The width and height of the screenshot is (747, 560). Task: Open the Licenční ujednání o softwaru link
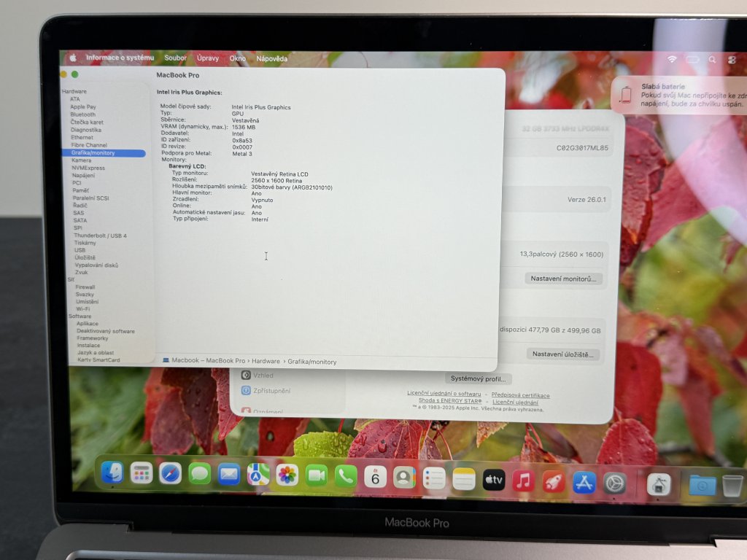point(444,394)
